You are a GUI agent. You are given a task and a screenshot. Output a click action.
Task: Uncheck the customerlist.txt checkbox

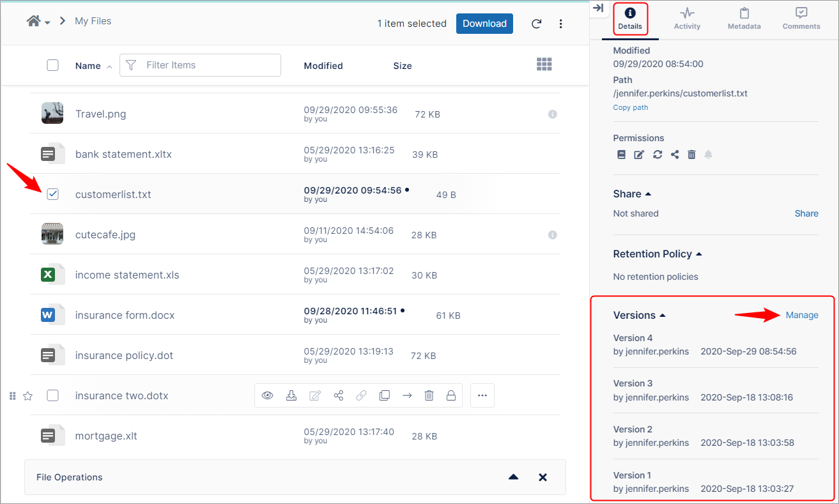click(53, 194)
